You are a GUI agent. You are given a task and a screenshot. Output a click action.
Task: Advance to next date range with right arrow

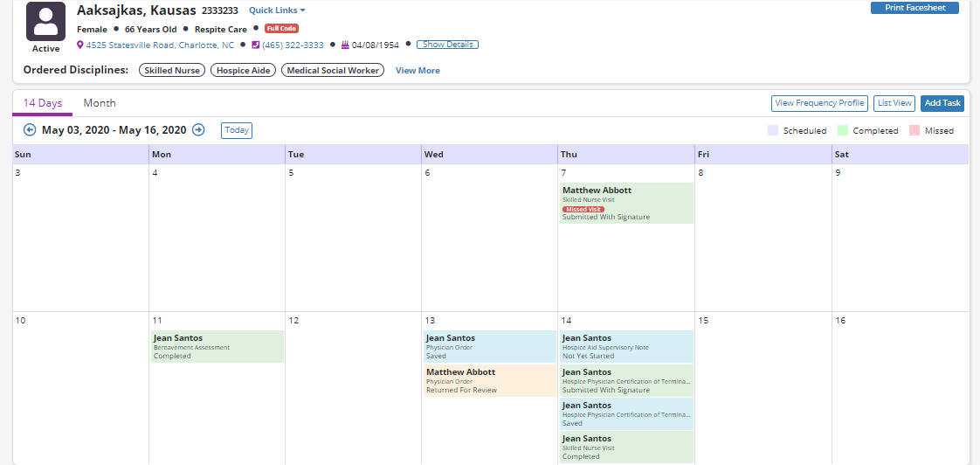pyautogui.click(x=198, y=130)
